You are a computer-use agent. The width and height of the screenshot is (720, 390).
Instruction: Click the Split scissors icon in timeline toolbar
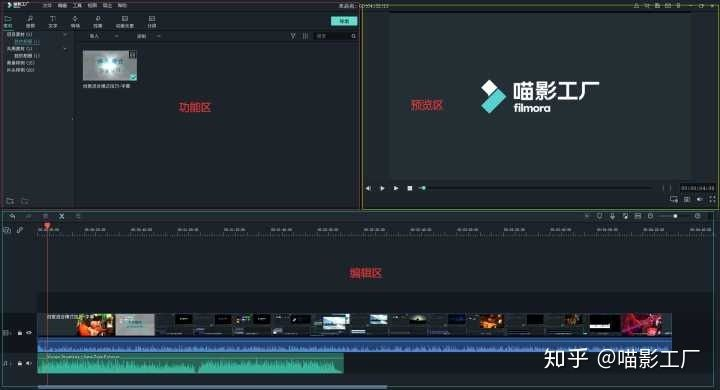pyautogui.click(x=62, y=216)
